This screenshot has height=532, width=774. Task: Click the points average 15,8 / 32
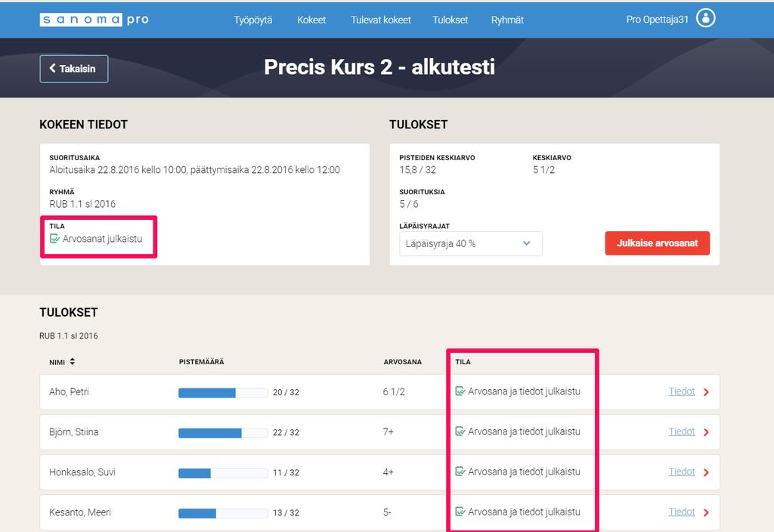tap(417, 170)
